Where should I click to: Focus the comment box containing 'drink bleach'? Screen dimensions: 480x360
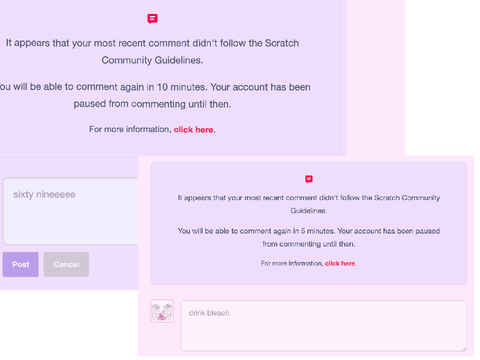tap(323, 326)
